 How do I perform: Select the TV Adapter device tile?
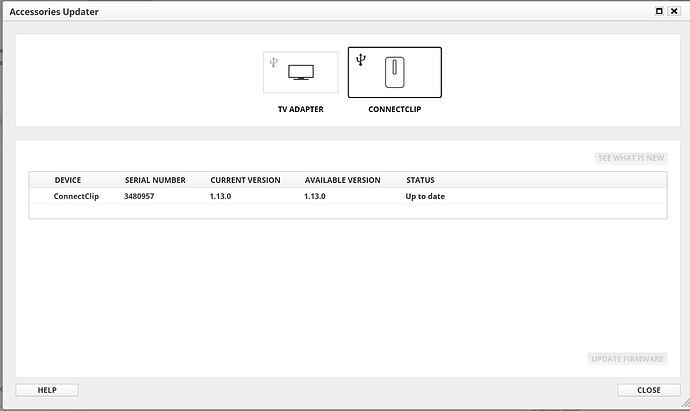(301, 72)
